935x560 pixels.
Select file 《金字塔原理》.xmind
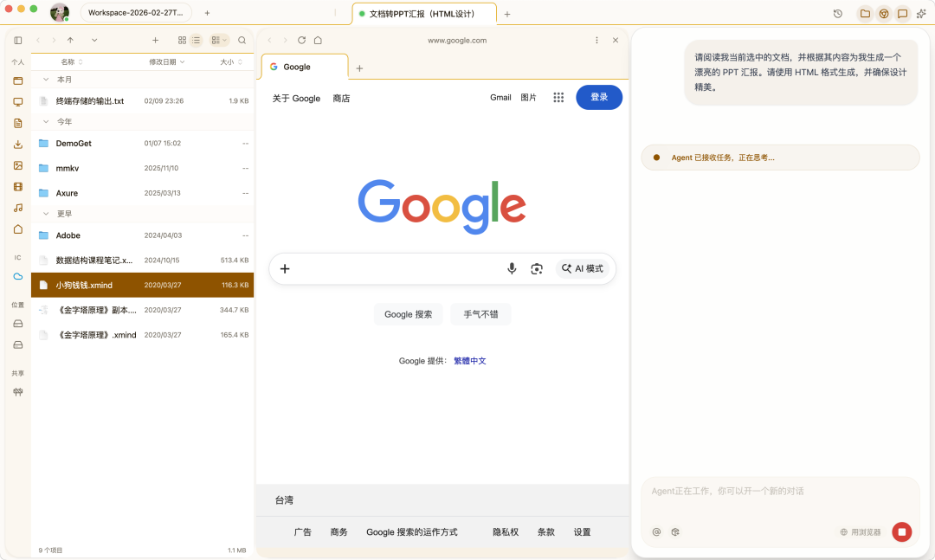[x=142, y=335]
